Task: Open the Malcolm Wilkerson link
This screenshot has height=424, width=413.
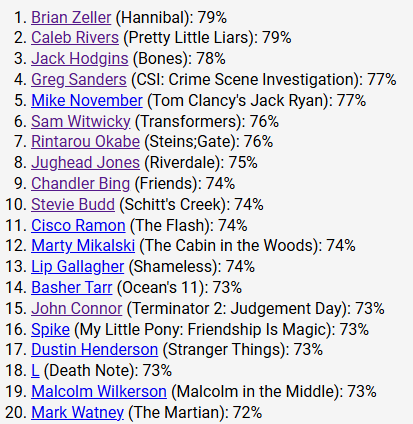Action: (99, 391)
